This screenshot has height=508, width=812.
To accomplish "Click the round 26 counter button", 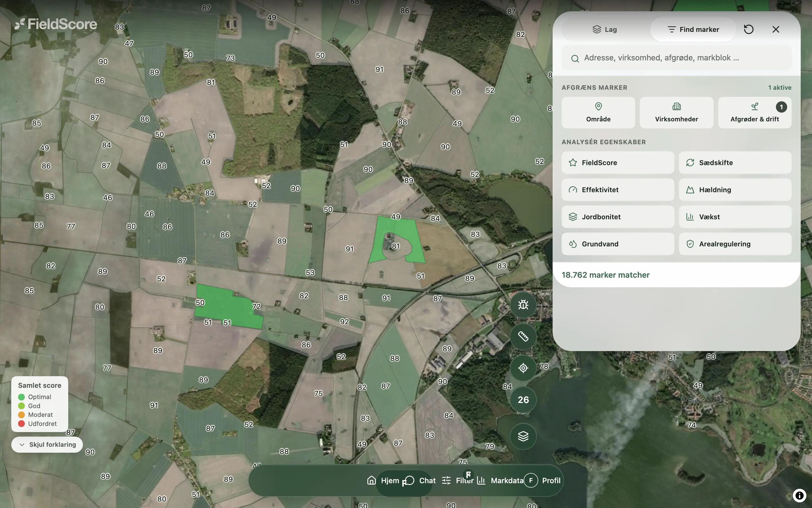I will coord(523,399).
